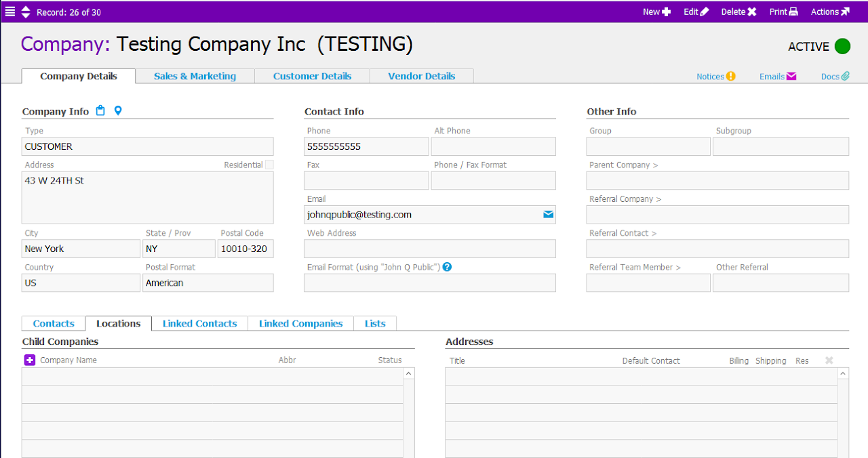The height and width of the screenshot is (458, 868).
Task: Click Abbr column header
Action: pyautogui.click(x=287, y=360)
